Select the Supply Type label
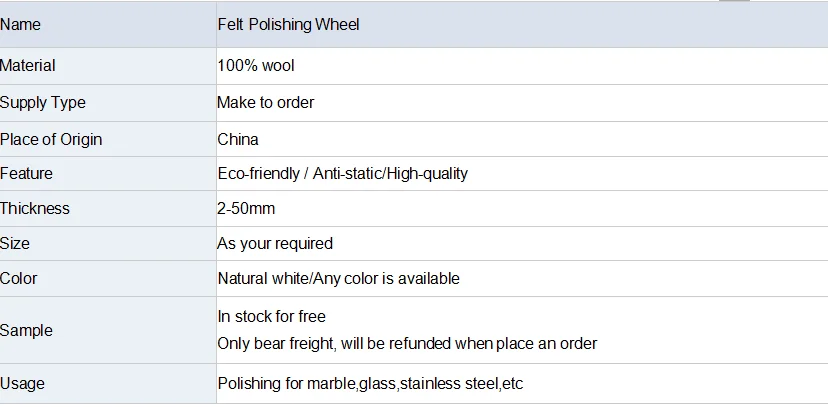 point(43,102)
